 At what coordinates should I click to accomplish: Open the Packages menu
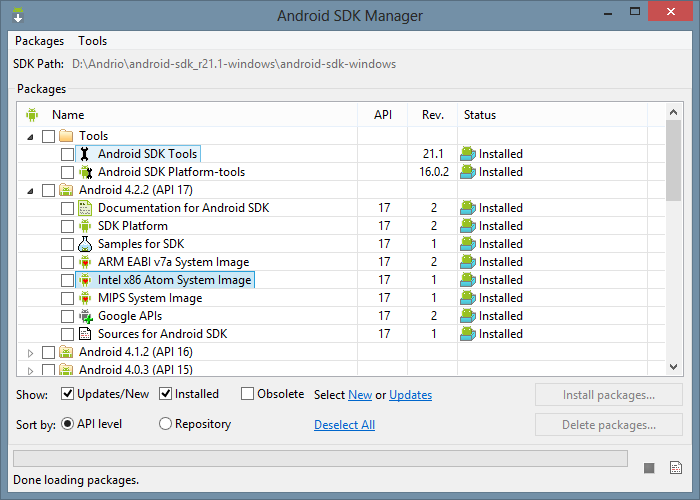39,41
